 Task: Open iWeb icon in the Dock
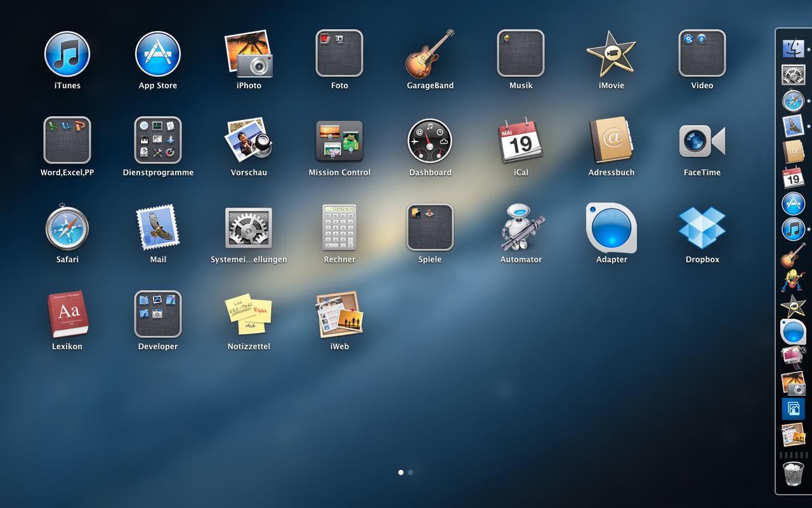pyautogui.click(x=793, y=435)
